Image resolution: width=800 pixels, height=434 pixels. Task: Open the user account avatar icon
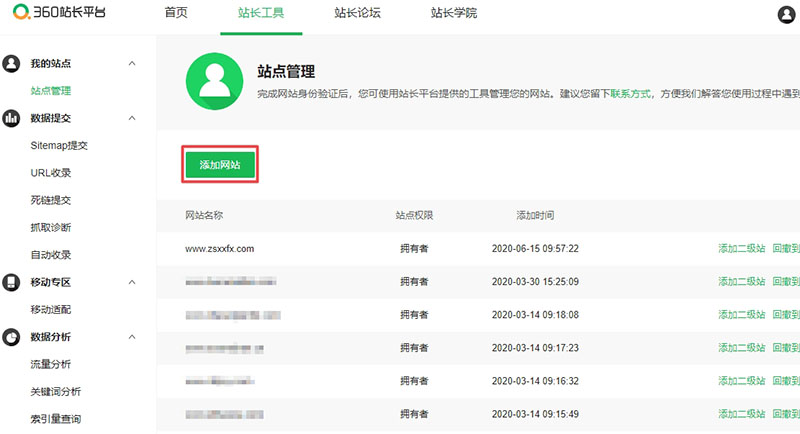click(786, 14)
